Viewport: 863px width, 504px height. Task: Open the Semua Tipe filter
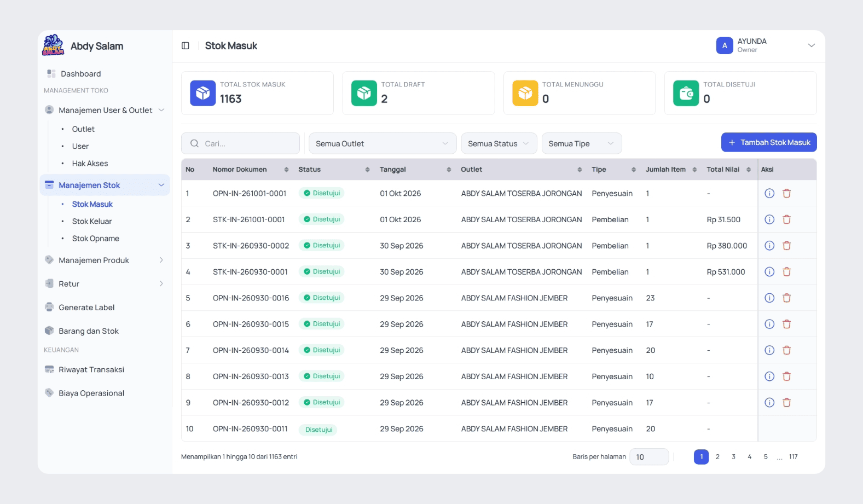click(x=582, y=143)
